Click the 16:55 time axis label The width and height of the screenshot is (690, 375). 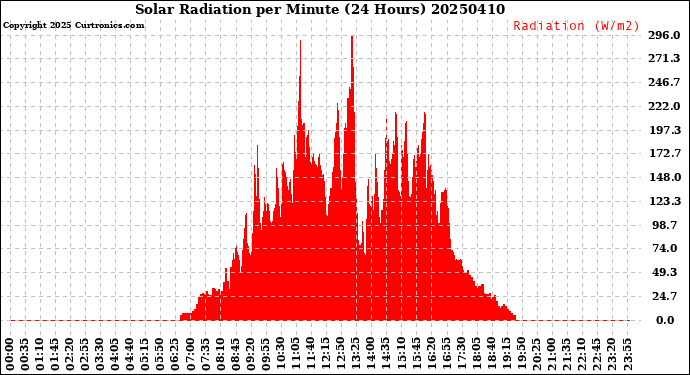point(447,355)
